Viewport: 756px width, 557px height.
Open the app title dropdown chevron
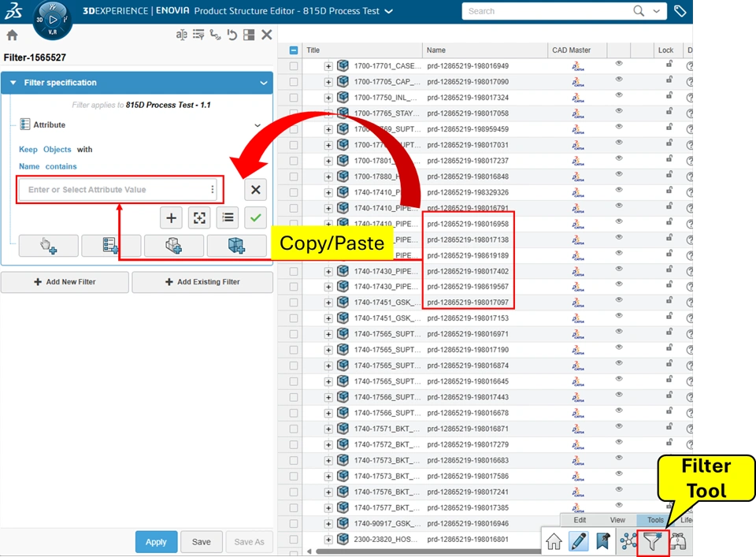click(388, 11)
